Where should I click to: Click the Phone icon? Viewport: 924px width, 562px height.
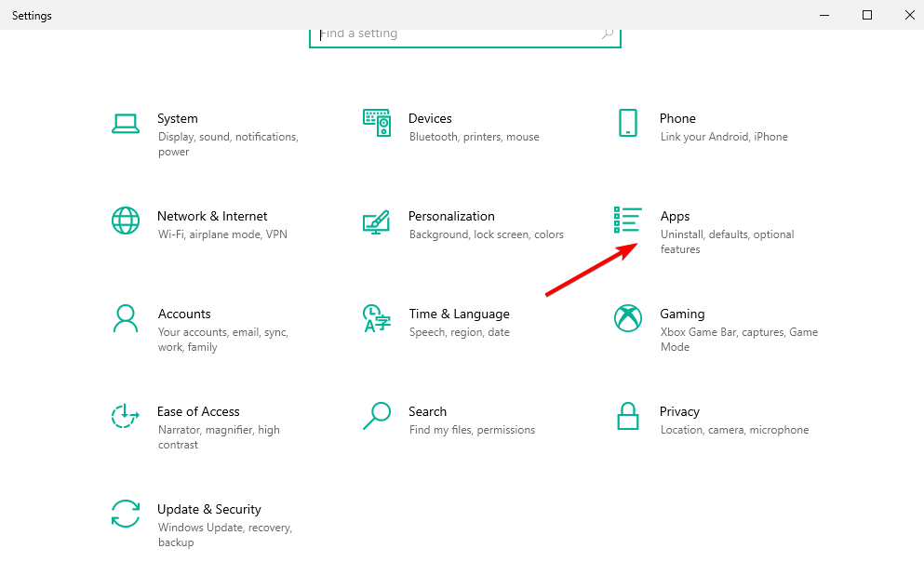(x=627, y=123)
